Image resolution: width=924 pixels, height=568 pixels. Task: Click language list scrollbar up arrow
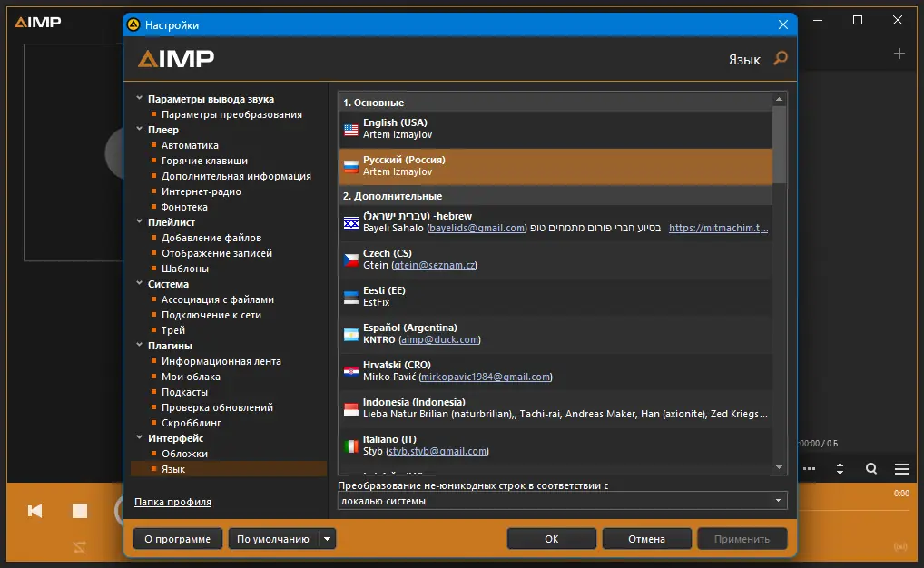coord(779,99)
